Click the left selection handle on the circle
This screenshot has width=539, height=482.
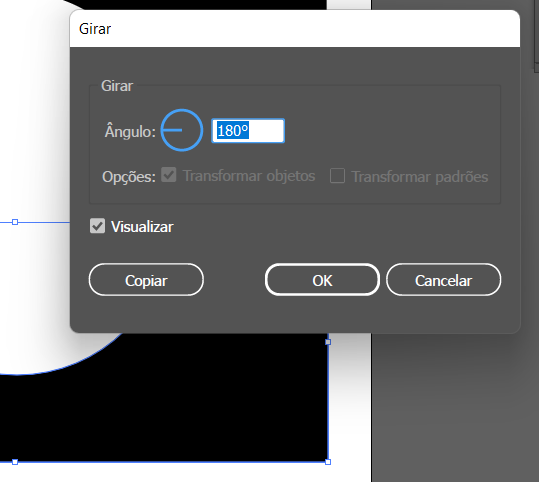tap(15, 222)
